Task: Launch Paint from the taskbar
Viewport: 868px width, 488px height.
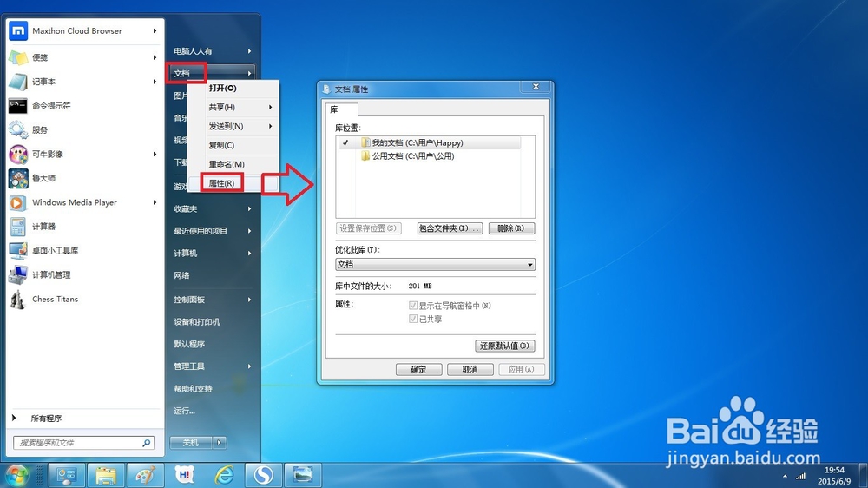Action: [x=145, y=475]
